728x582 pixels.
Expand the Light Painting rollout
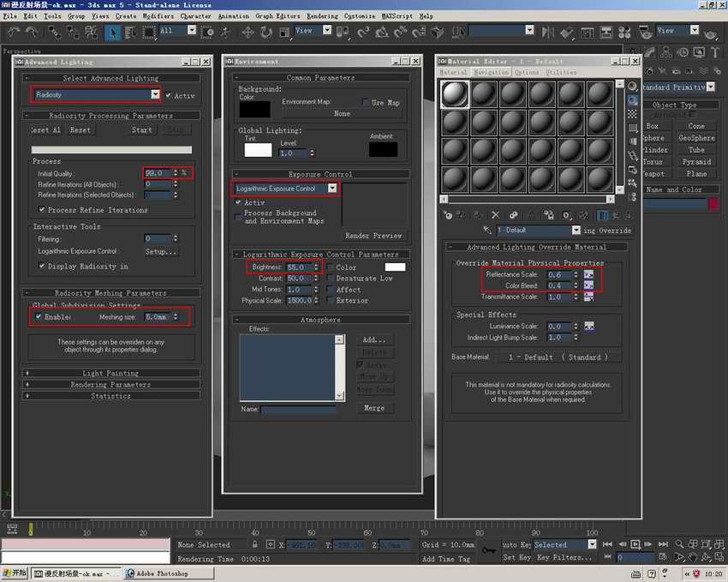tap(110, 373)
